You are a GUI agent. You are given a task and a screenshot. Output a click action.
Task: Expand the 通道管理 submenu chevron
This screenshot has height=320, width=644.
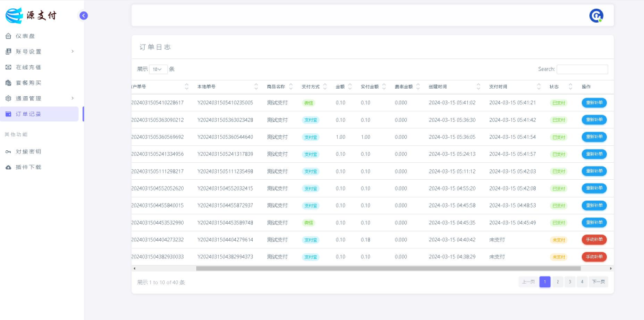[72, 98]
